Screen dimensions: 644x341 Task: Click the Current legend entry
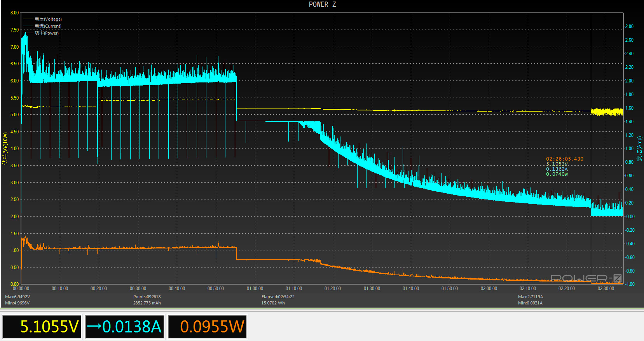(x=48, y=26)
